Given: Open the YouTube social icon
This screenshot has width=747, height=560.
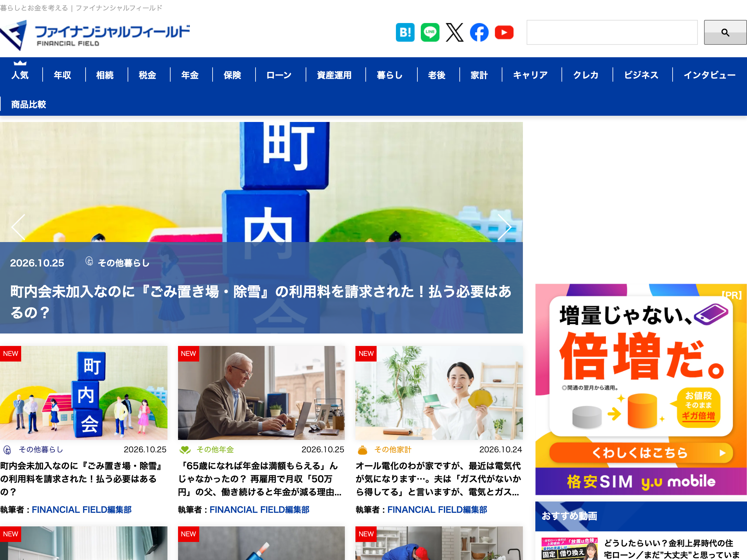Looking at the screenshot, I should [504, 32].
